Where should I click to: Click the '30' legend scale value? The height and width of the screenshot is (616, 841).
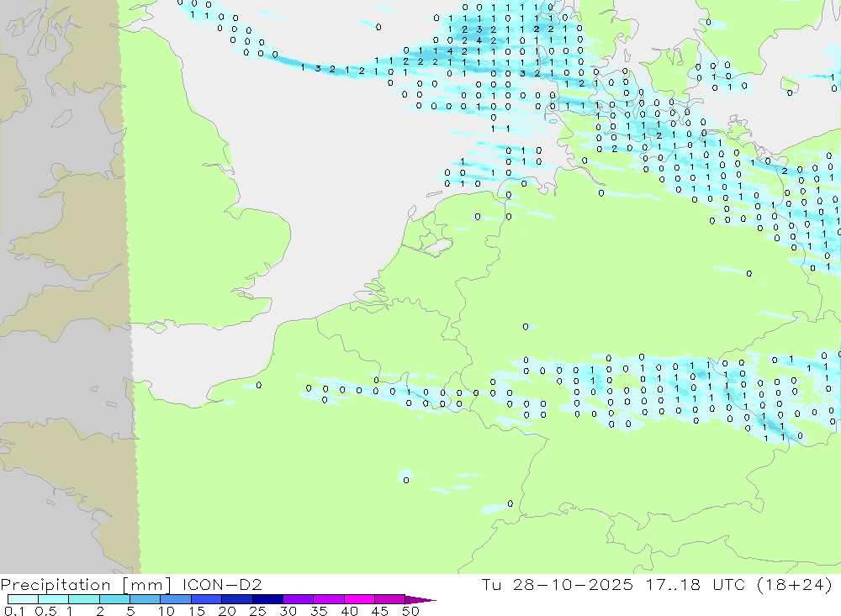288,611
